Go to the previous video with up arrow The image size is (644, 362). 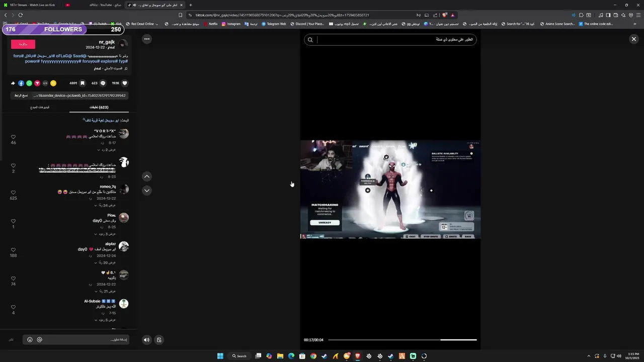(x=146, y=176)
